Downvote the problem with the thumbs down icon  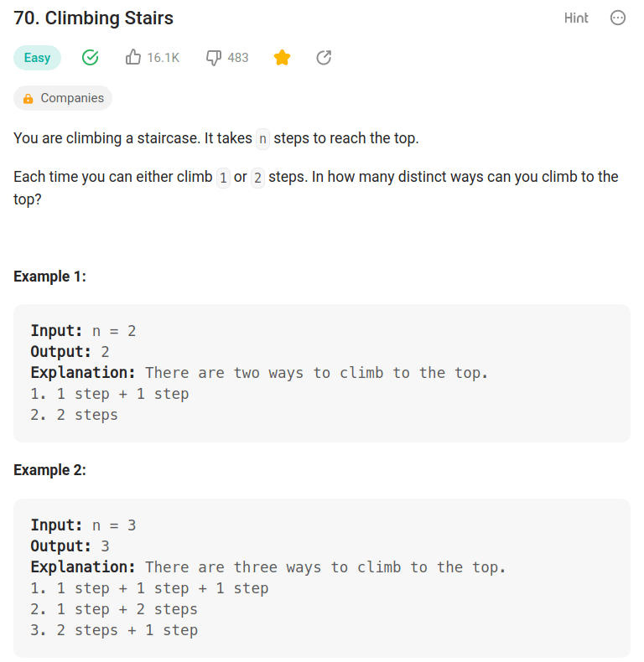coord(214,58)
